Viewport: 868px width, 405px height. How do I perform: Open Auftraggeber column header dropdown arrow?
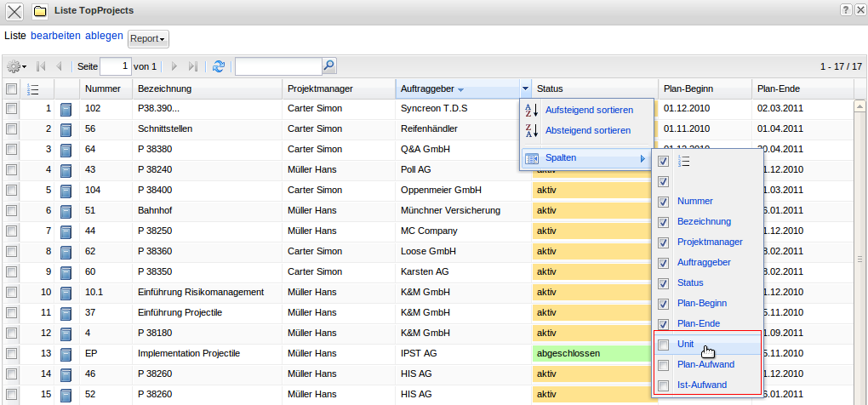pyautogui.click(x=525, y=88)
